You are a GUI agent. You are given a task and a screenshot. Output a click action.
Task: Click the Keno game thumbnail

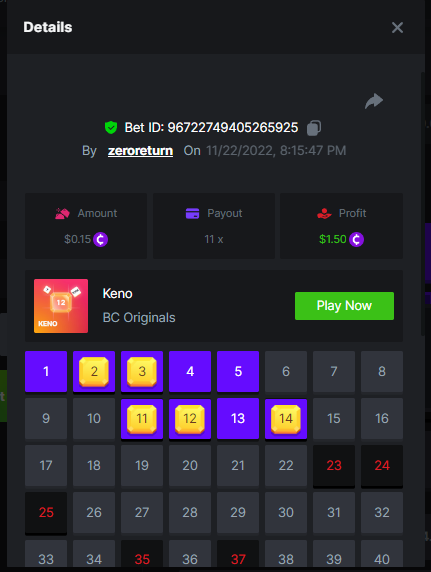(x=61, y=306)
